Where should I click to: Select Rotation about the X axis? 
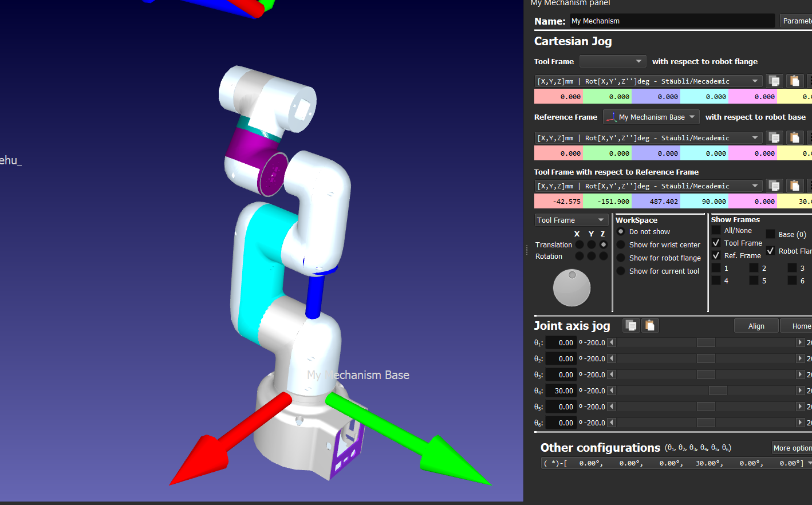click(x=580, y=256)
